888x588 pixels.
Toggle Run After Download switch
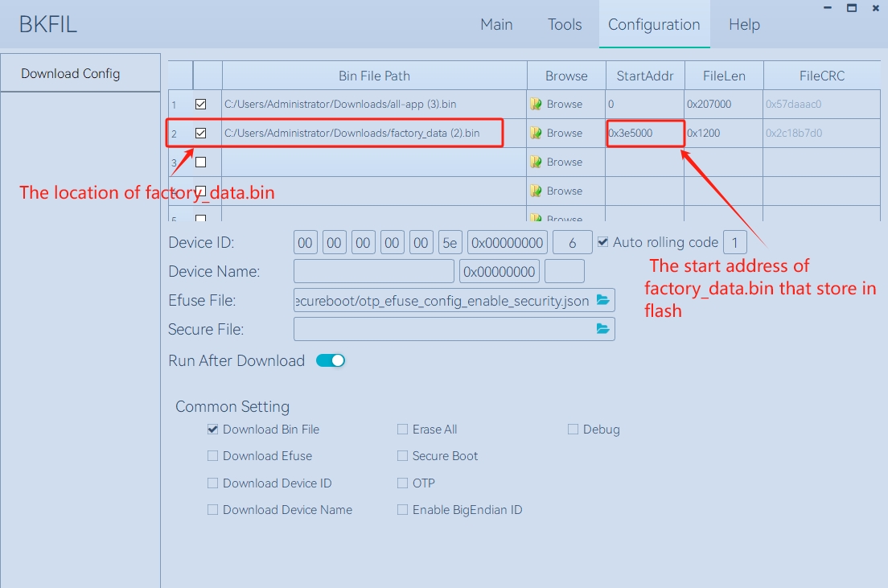(x=331, y=360)
